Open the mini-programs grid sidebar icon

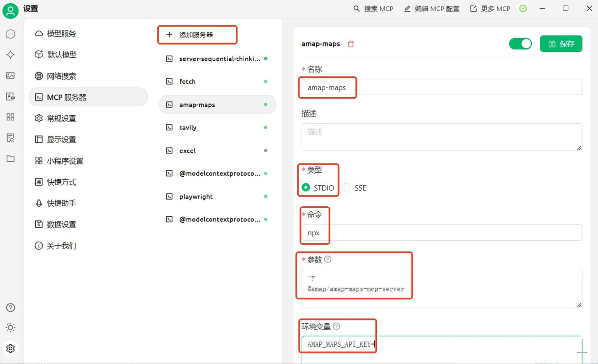pos(10,117)
